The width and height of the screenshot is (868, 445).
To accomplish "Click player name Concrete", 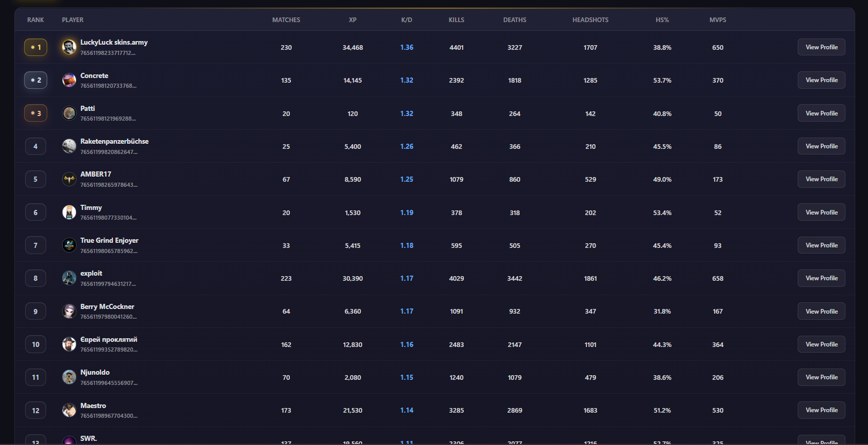I will coord(94,75).
